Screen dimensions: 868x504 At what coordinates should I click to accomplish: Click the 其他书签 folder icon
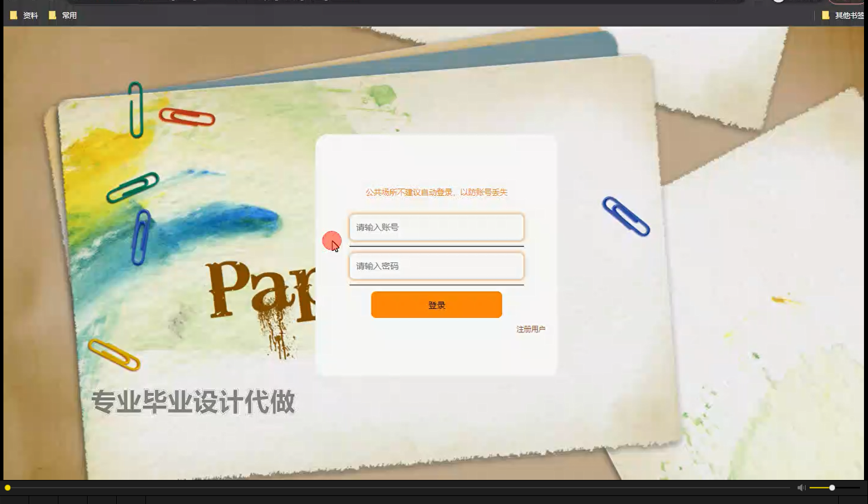(825, 15)
